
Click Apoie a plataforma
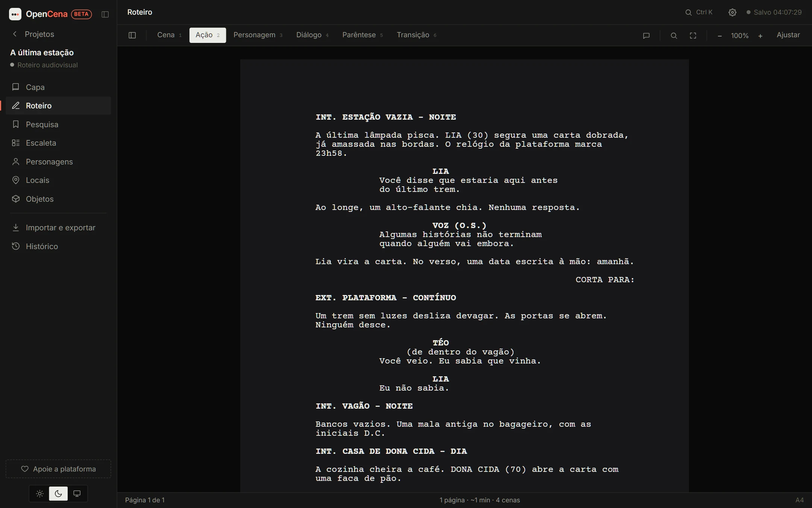(58, 469)
